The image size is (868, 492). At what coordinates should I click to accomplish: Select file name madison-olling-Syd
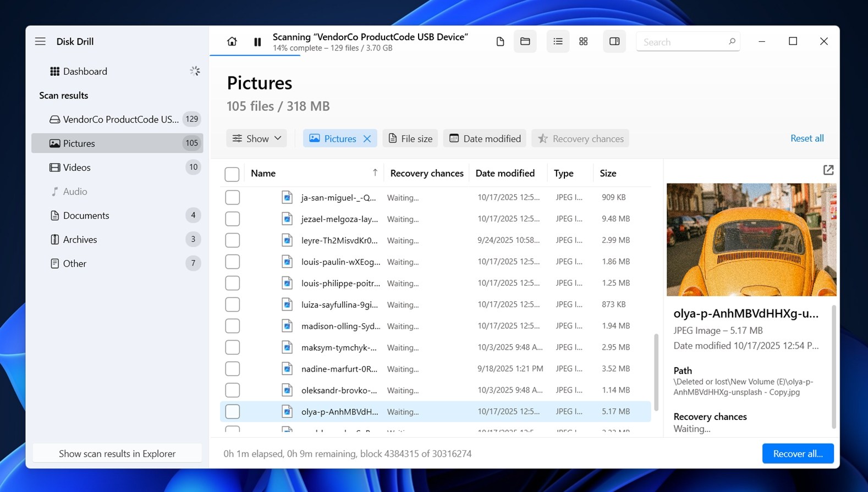point(340,326)
